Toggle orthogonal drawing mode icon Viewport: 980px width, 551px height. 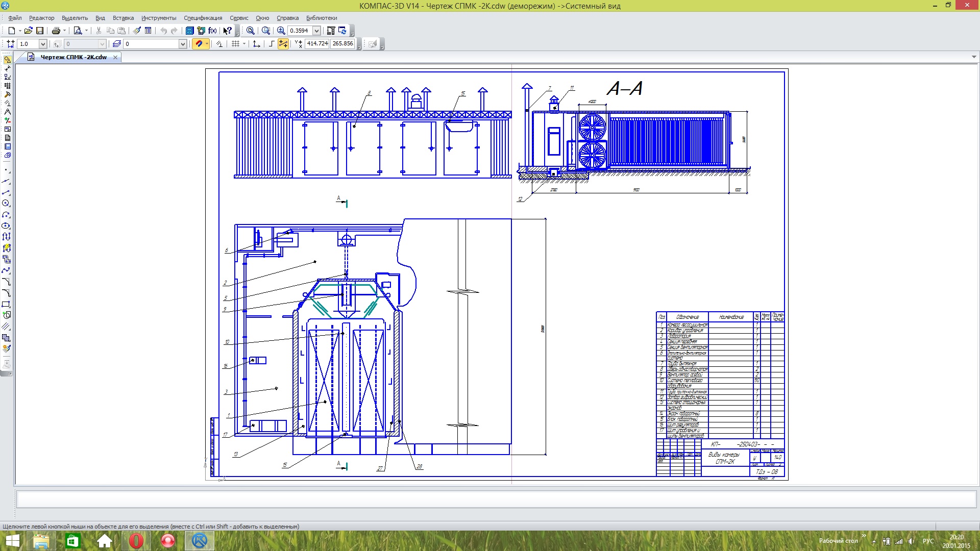point(272,44)
